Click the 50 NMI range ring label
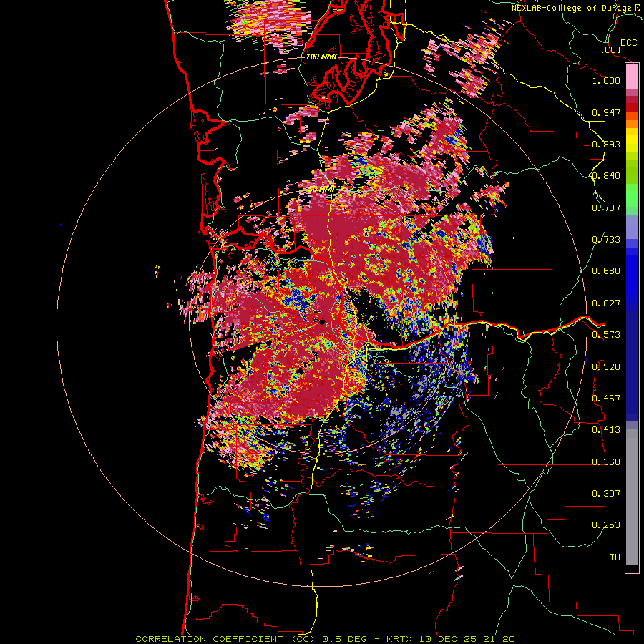644x644 pixels. 321,190
